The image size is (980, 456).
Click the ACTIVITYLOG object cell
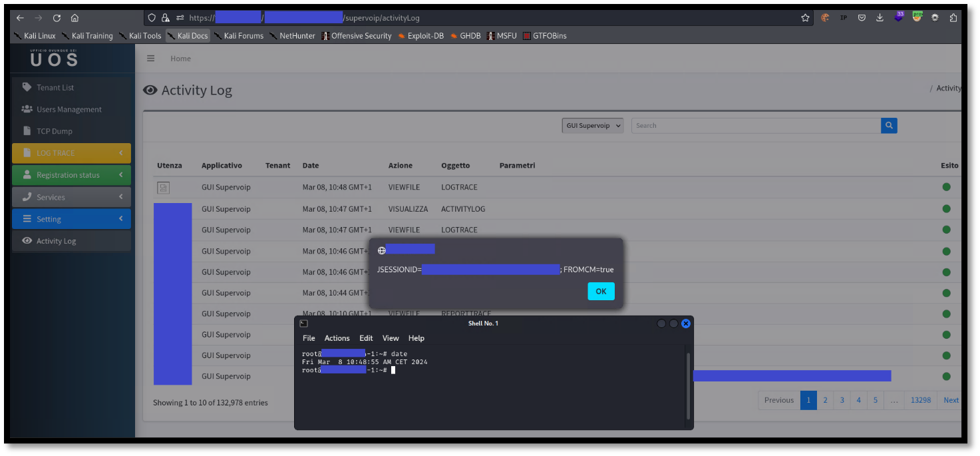click(463, 209)
